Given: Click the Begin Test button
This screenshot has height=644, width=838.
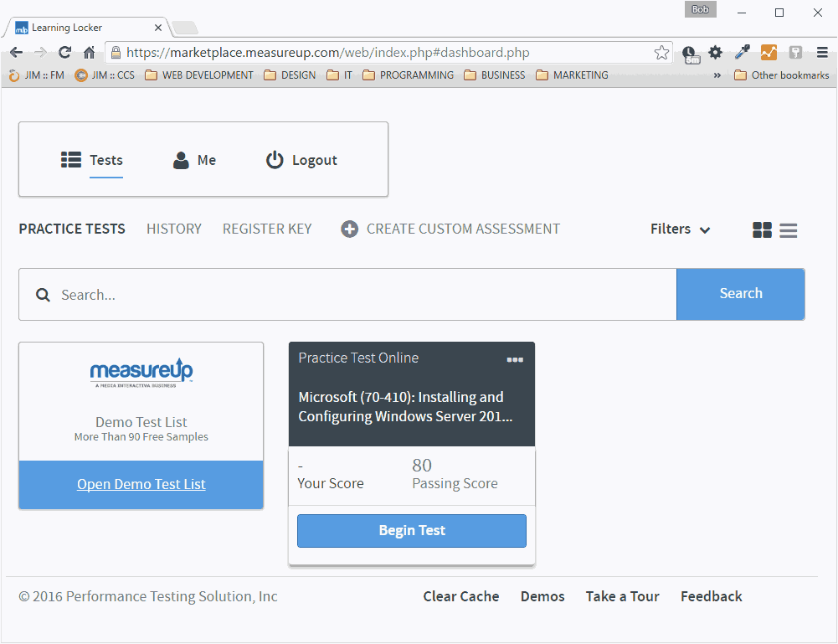Looking at the screenshot, I should pyautogui.click(x=412, y=531).
